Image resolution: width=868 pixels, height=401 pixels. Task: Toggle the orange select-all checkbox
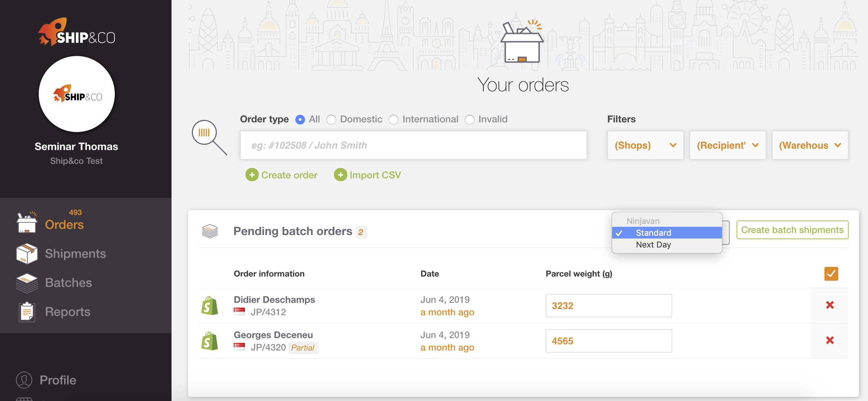[831, 274]
